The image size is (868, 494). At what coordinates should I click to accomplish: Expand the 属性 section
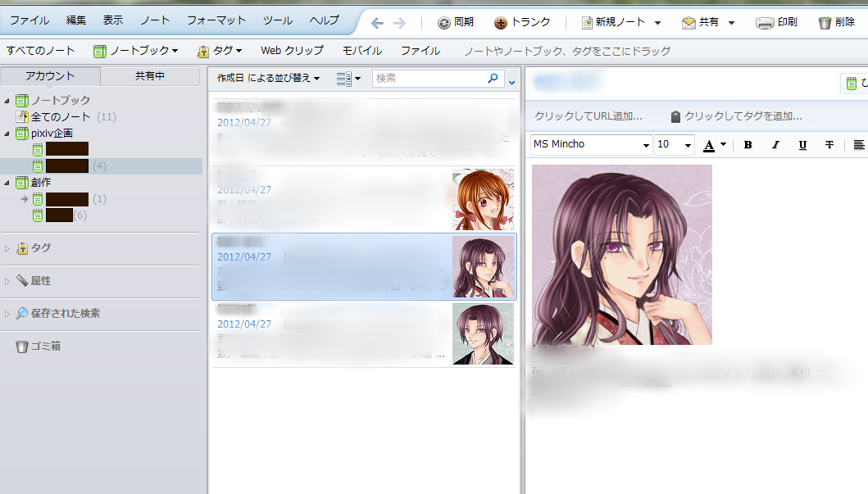(7, 281)
